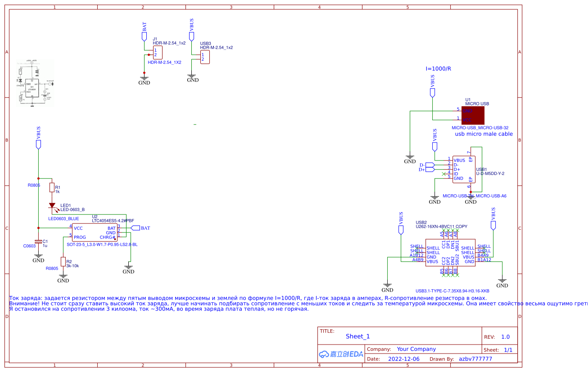Click the LTC4054ES5 charger chip U2

tap(95, 232)
